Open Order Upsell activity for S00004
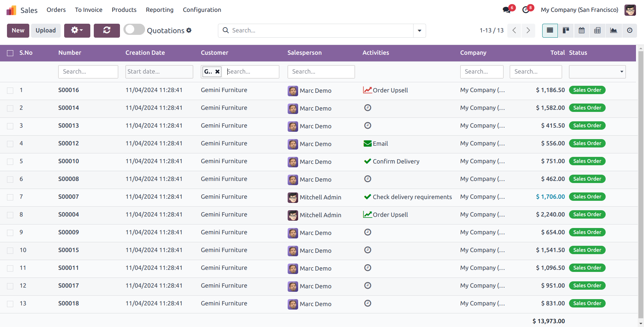644x327 pixels. point(385,215)
